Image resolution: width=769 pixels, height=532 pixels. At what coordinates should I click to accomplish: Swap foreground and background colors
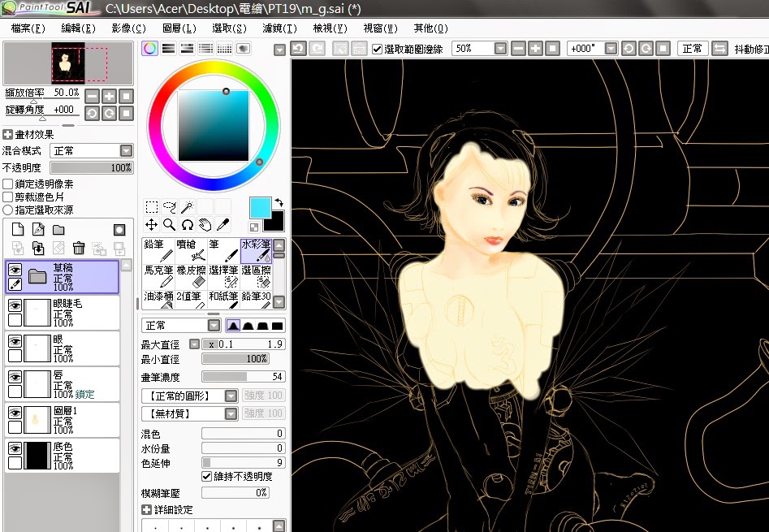click(x=279, y=202)
